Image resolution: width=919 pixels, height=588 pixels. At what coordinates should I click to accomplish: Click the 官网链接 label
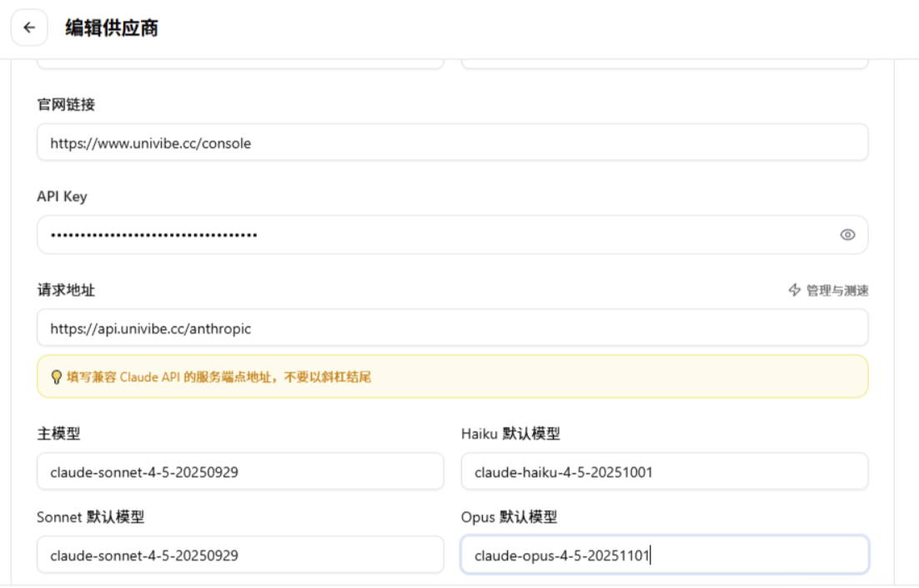[66, 104]
